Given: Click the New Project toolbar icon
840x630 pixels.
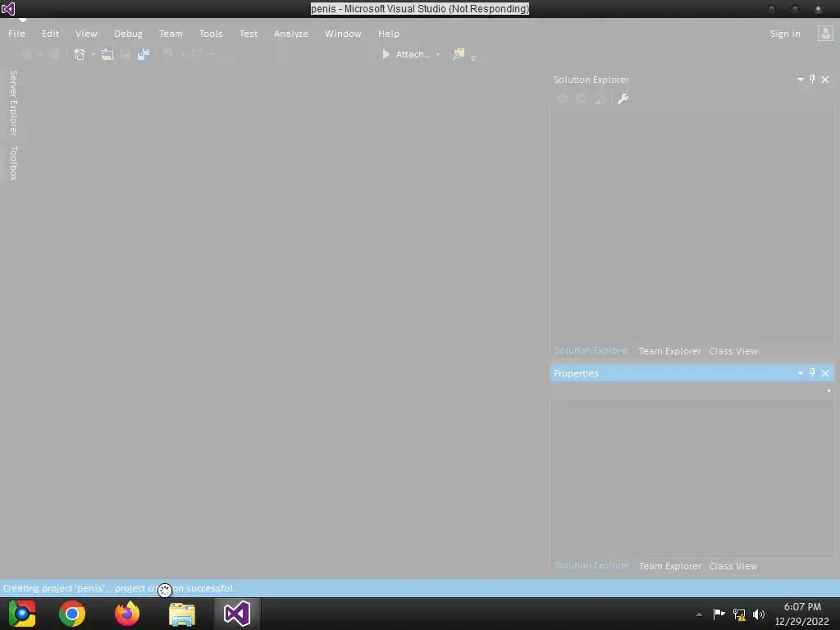Looking at the screenshot, I should point(80,54).
